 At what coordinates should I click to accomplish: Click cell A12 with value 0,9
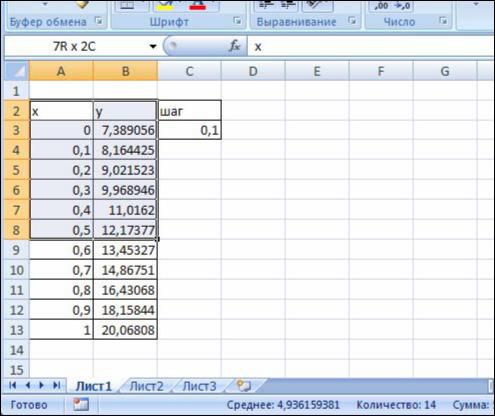point(61,310)
